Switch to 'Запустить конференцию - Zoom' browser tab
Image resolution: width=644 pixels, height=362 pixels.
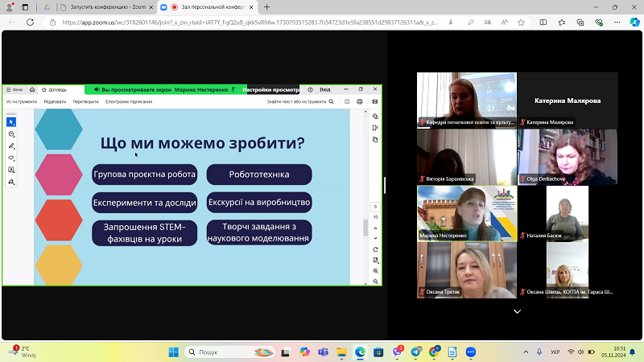pyautogui.click(x=108, y=7)
